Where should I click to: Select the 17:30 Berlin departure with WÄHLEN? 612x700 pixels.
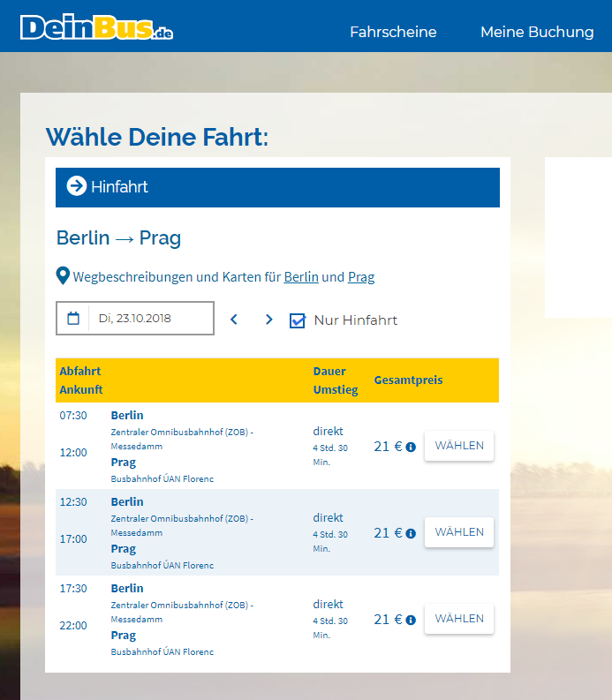(x=459, y=619)
